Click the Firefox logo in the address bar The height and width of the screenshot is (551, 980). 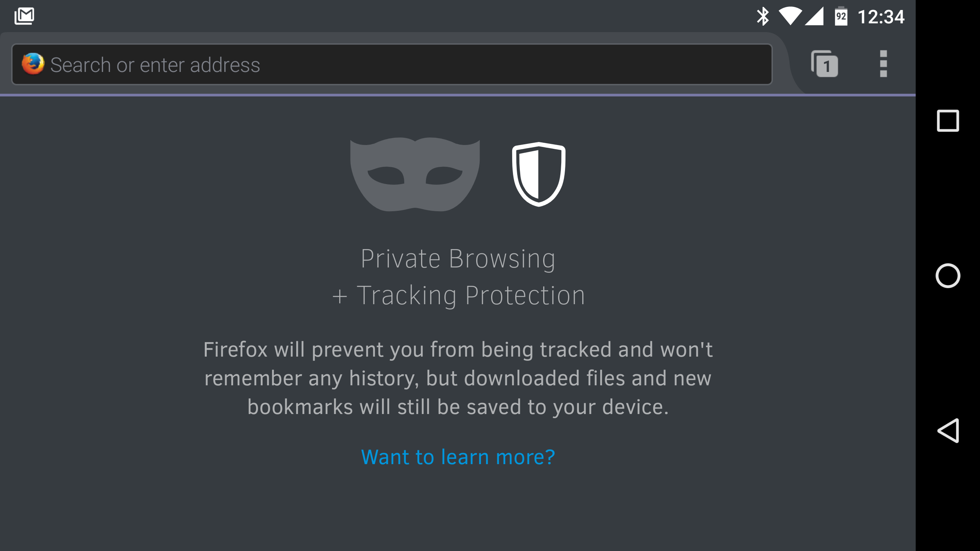[33, 64]
